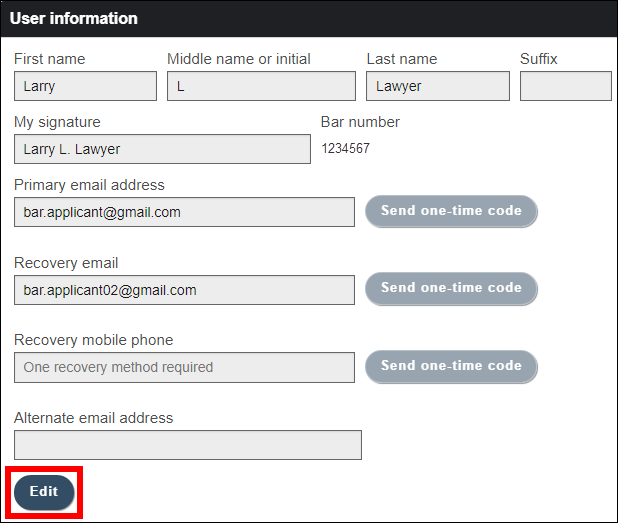Image resolution: width=618 pixels, height=523 pixels.
Task: Click the User information header bar
Action: tap(309, 19)
